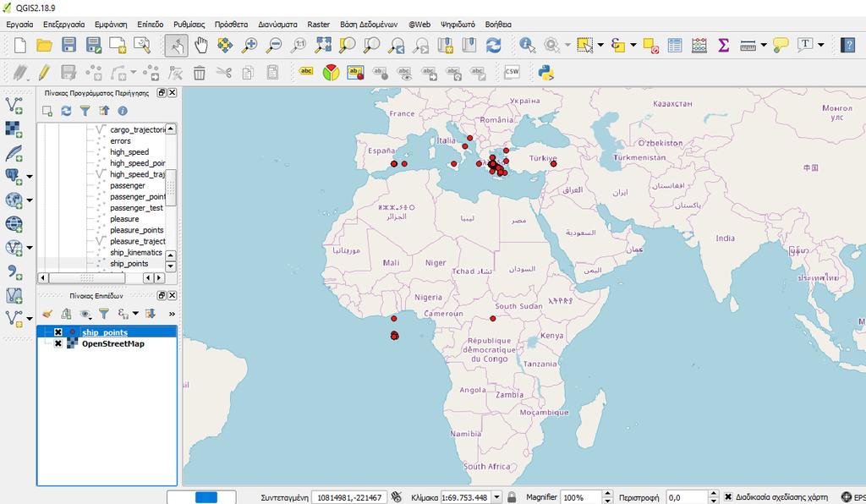Open the Field Calculator abacus icon
The width and height of the screenshot is (866, 504).
pyautogui.click(x=699, y=45)
